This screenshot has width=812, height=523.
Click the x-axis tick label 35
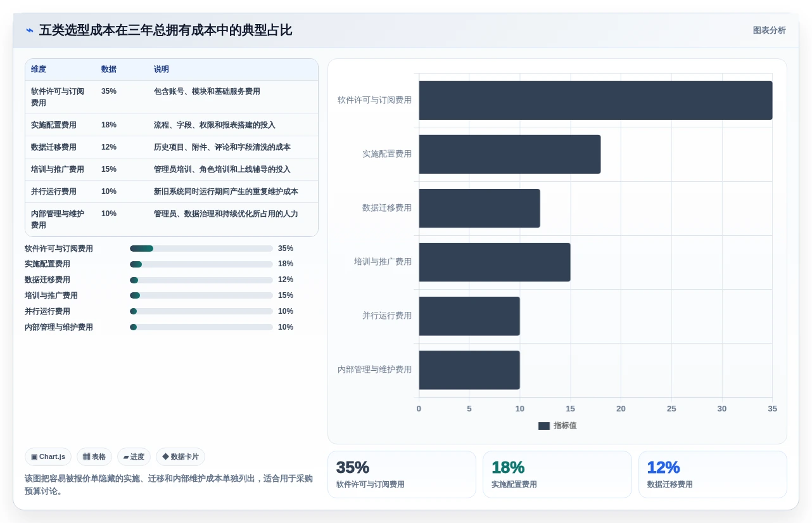[x=772, y=409]
